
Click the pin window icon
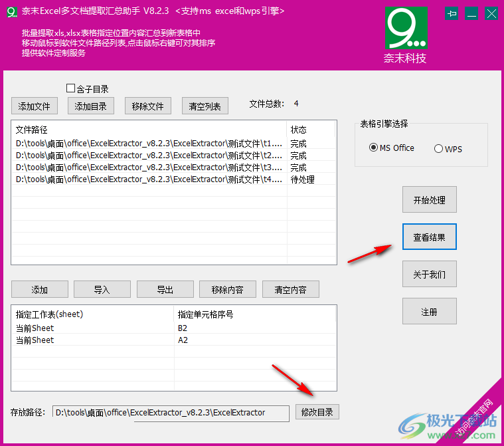coord(452,14)
